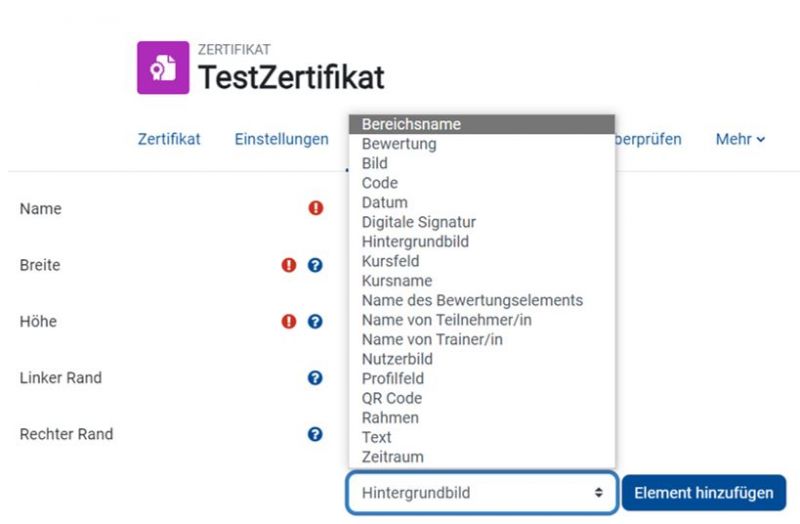
Task: Open the Einstellungen tab
Action: coord(281,140)
